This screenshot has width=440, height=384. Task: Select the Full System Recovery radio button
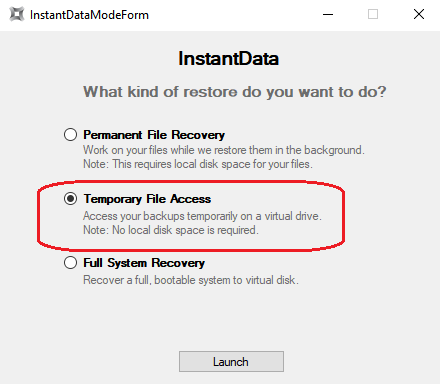click(x=70, y=263)
